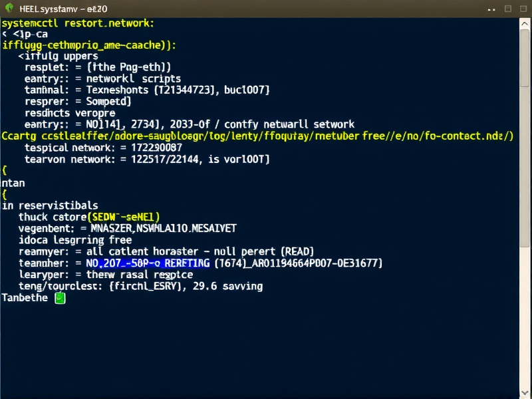The height and width of the screenshot is (399, 532).
Task: Click the green block cursor beside Tanbethe
Action: (x=59, y=298)
